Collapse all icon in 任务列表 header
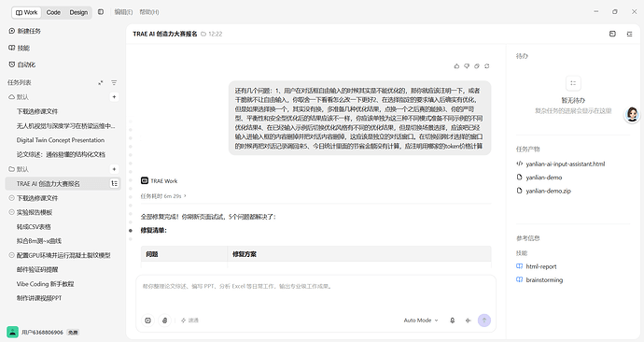The height and width of the screenshot is (342, 644). click(x=101, y=82)
